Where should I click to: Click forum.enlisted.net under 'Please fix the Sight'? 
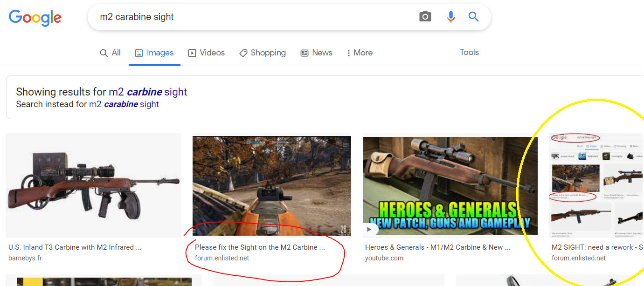pyautogui.click(x=222, y=258)
